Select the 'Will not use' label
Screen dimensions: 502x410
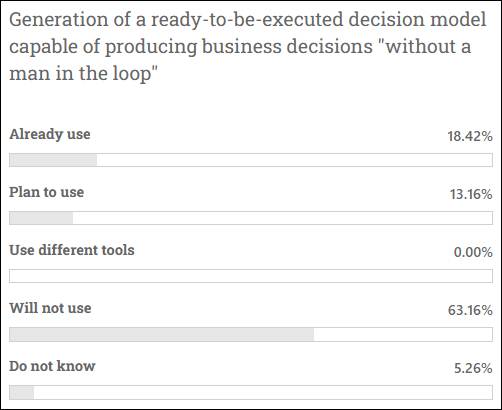(x=50, y=308)
